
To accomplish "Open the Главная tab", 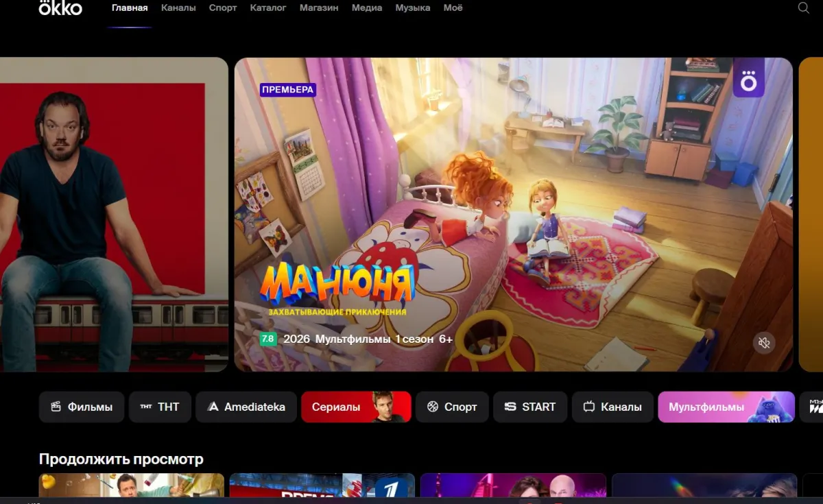I will [x=130, y=8].
